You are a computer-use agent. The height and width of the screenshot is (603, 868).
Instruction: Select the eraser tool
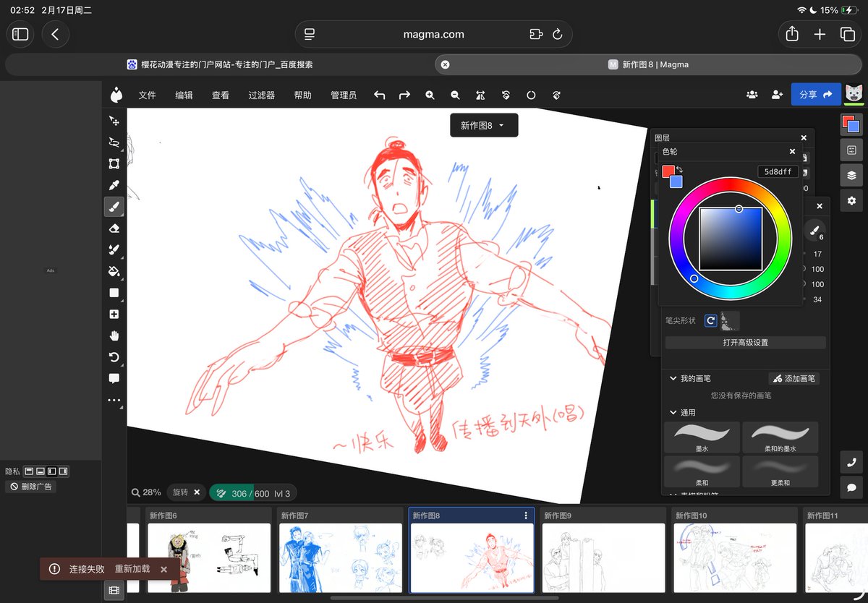click(114, 228)
